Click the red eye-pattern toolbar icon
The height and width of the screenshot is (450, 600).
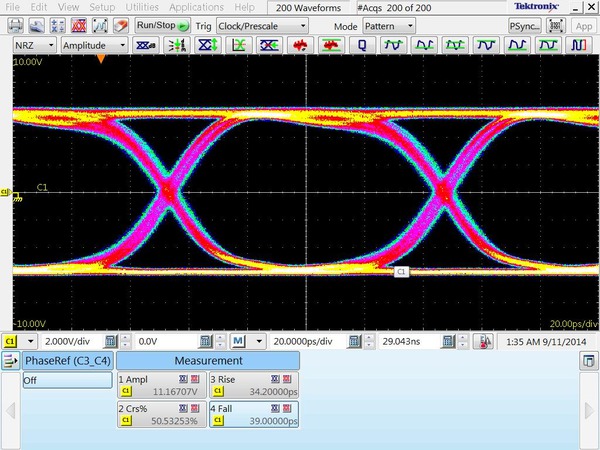(x=79, y=26)
